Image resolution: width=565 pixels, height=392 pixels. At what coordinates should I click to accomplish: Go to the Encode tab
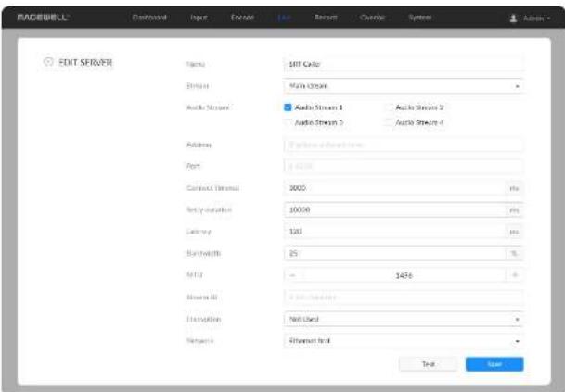click(242, 18)
